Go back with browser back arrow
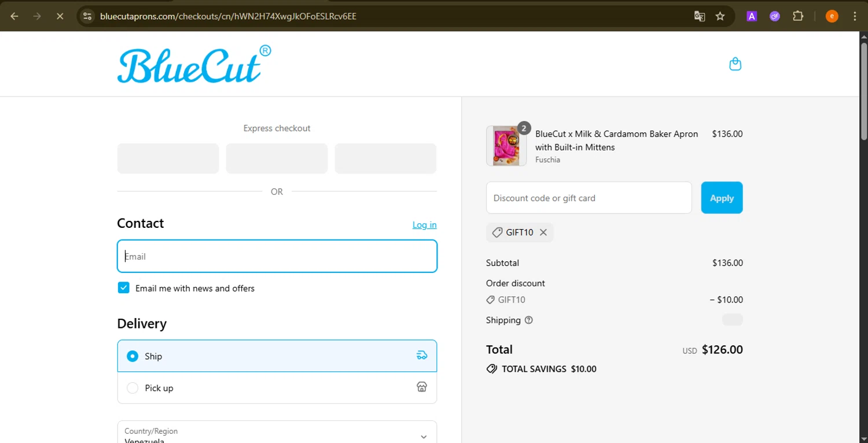This screenshot has height=443, width=868. (x=14, y=16)
